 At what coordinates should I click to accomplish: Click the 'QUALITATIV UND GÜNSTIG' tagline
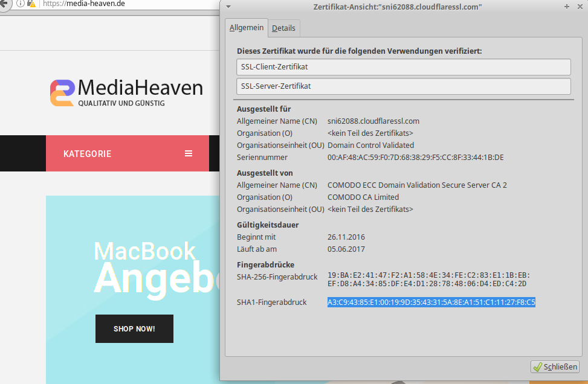click(121, 103)
